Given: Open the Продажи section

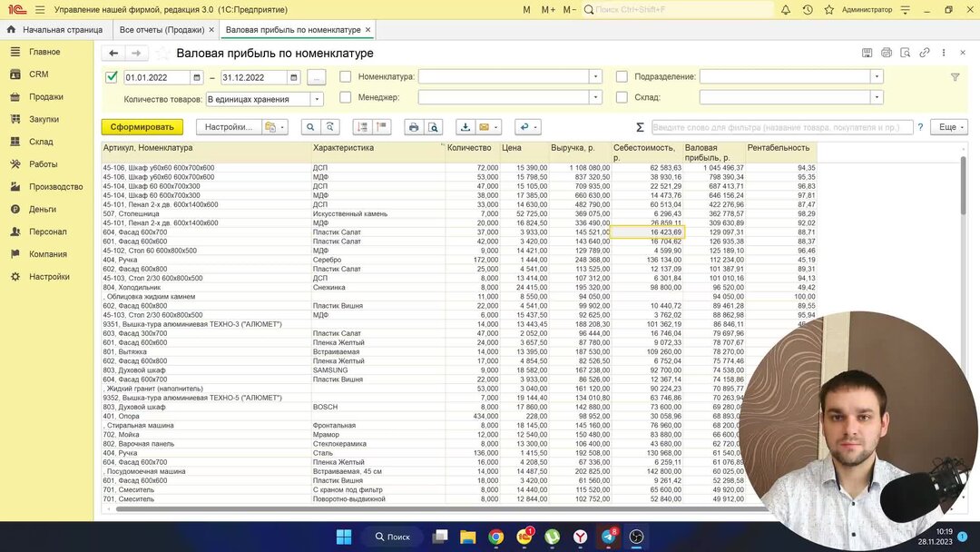Looking at the screenshot, I should 46,97.
